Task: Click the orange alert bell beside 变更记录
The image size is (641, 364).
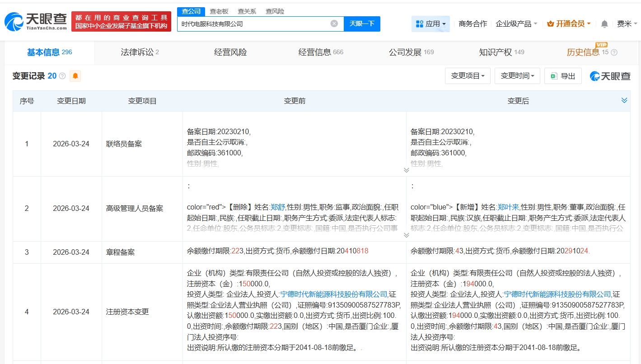Action: coord(75,76)
